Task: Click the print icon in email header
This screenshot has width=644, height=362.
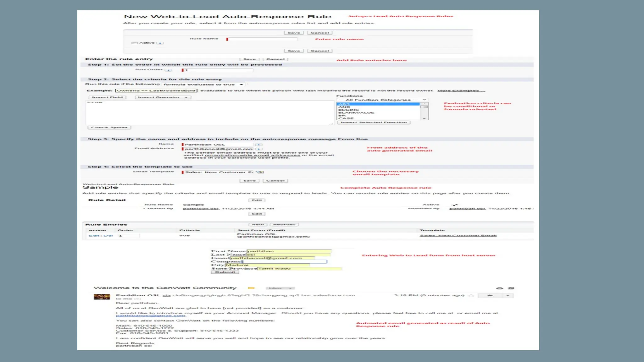Action: coord(499,288)
